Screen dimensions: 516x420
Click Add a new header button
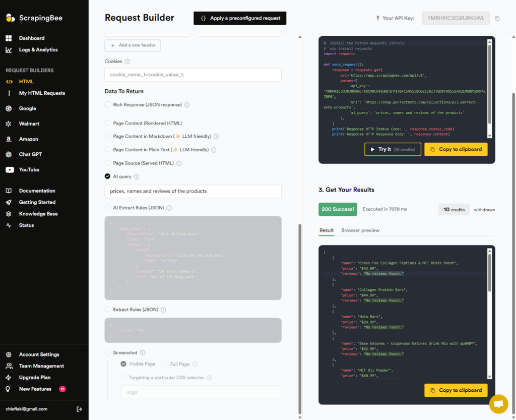click(x=133, y=45)
